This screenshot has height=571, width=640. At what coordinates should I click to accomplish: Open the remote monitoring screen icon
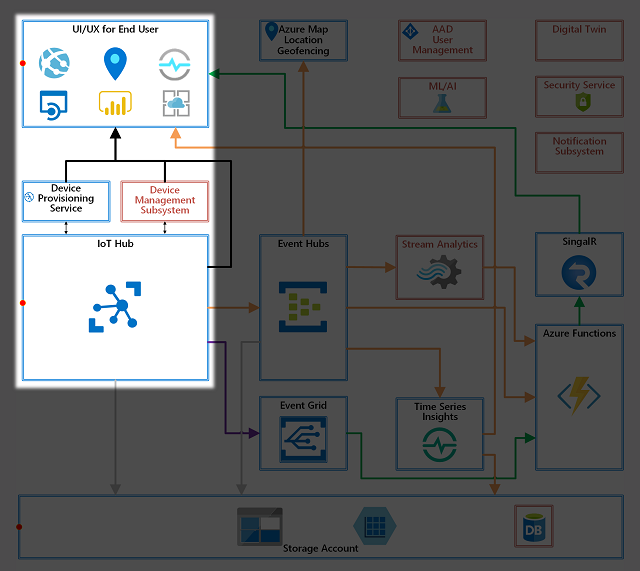(53, 105)
